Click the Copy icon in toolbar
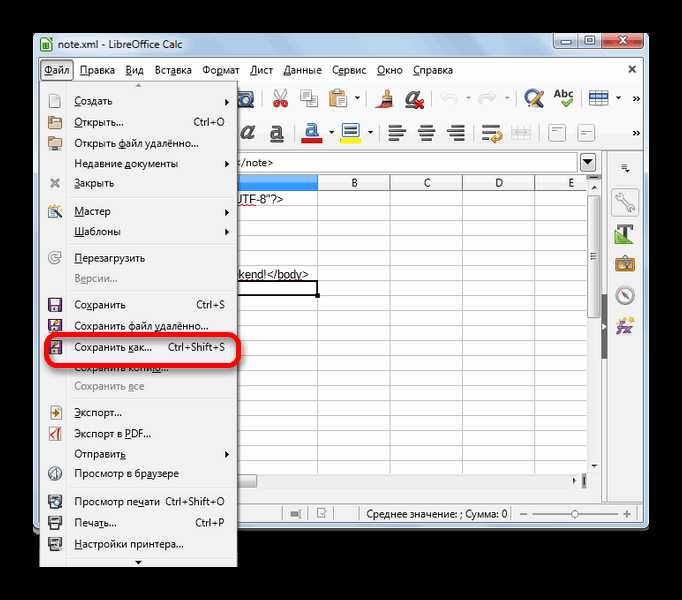 tap(309, 98)
